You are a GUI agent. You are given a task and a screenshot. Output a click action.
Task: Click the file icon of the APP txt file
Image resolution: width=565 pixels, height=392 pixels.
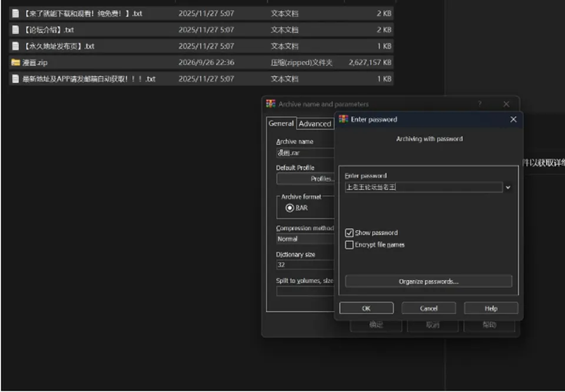[x=15, y=78]
